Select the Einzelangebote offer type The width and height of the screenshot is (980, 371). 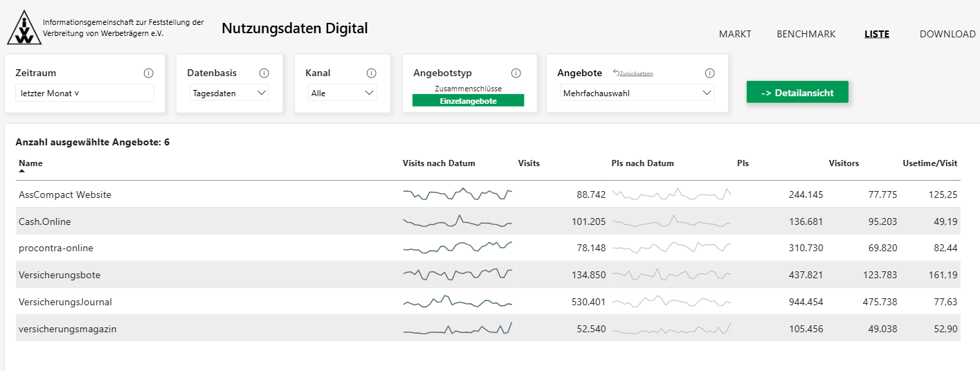469,101
